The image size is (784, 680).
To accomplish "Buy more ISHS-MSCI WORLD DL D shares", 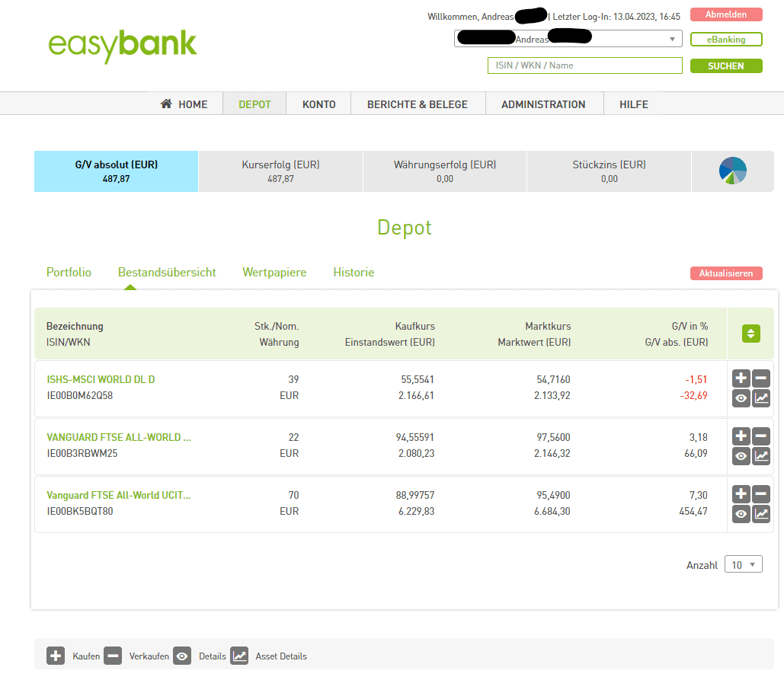I will pos(741,378).
